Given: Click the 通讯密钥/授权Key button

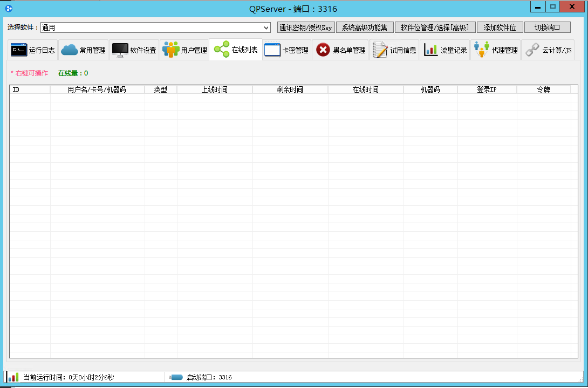Looking at the screenshot, I should [306, 27].
